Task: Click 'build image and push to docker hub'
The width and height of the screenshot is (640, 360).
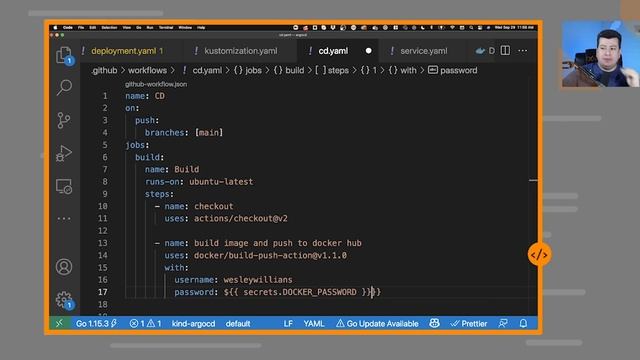Action: (x=278, y=243)
